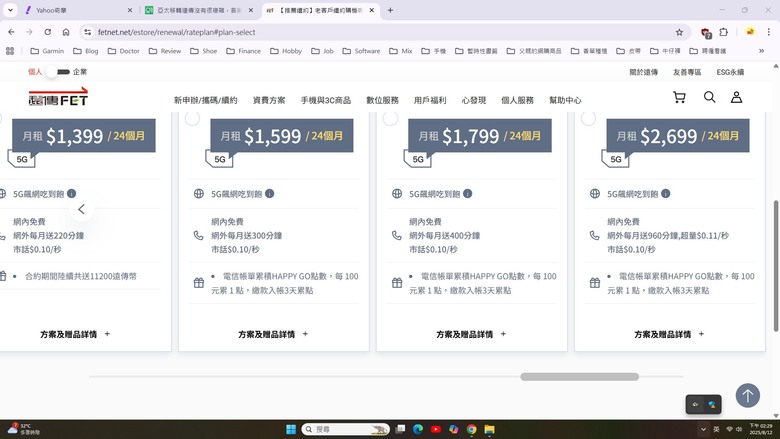Open 幫助中心 menu
This screenshot has width=780, height=439.
pos(565,100)
